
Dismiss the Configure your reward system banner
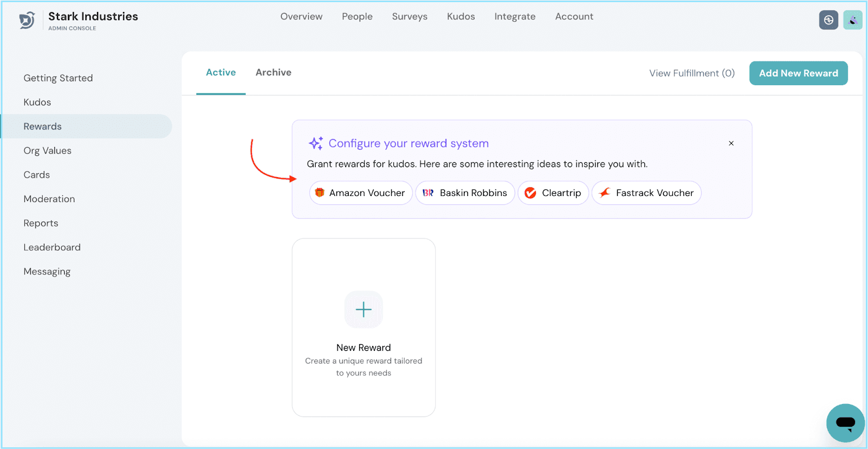point(731,143)
